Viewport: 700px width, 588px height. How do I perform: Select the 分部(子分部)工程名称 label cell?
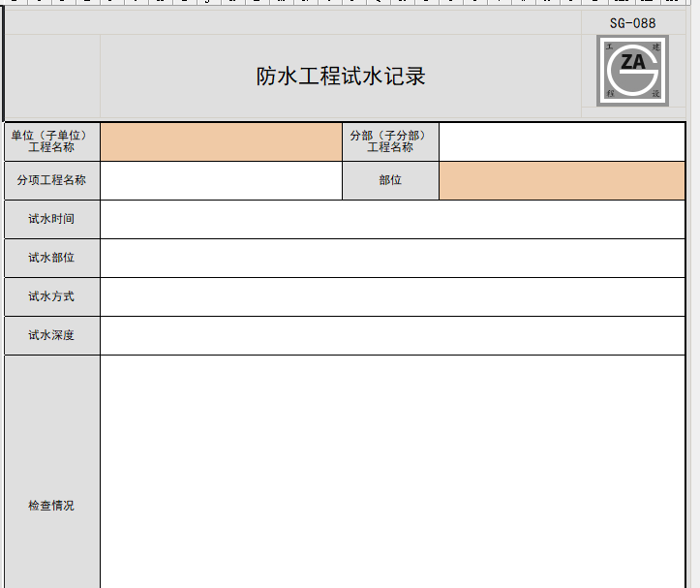pyautogui.click(x=390, y=141)
